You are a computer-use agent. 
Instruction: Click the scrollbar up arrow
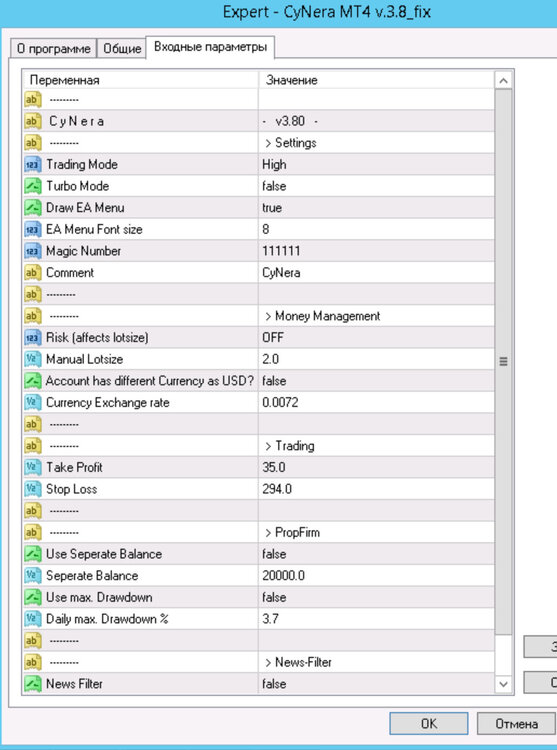[503, 81]
